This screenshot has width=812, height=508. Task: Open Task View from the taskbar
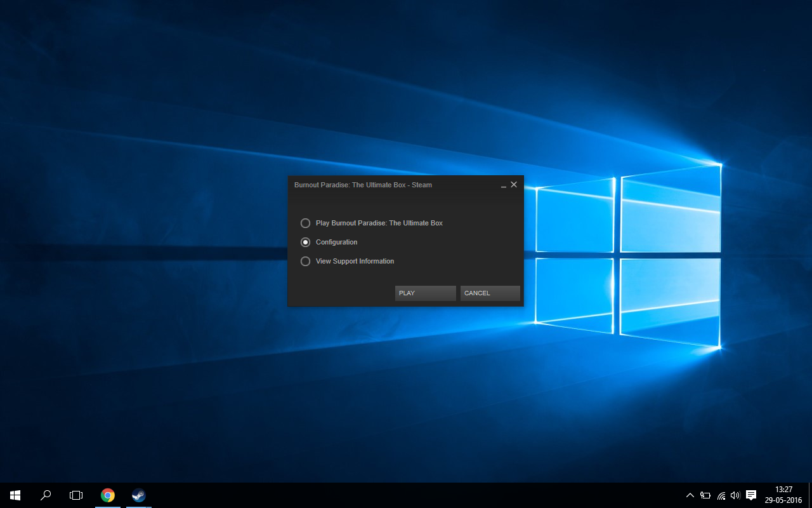pyautogui.click(x=76, y=495)
